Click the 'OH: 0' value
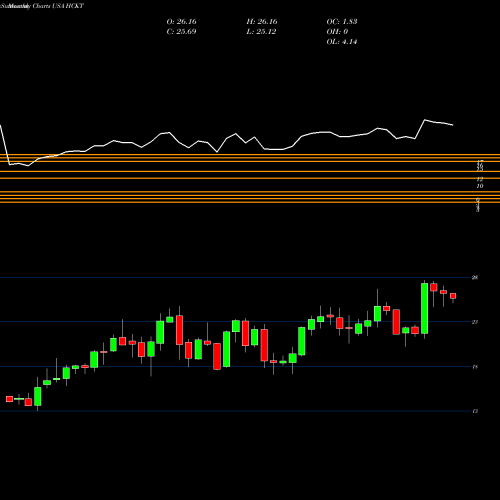 click(x=337, y=32)
